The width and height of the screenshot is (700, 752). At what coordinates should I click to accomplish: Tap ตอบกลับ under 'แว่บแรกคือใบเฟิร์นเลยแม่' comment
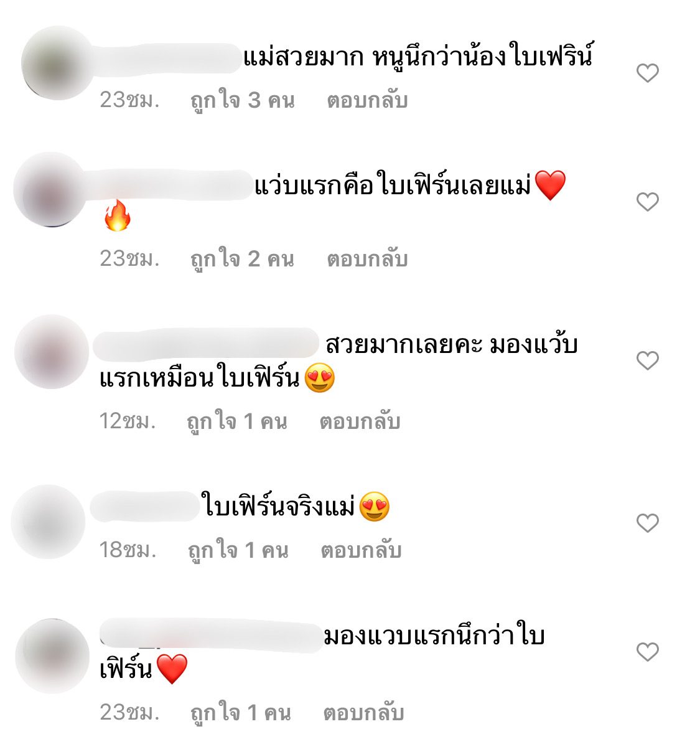point(367,258)
